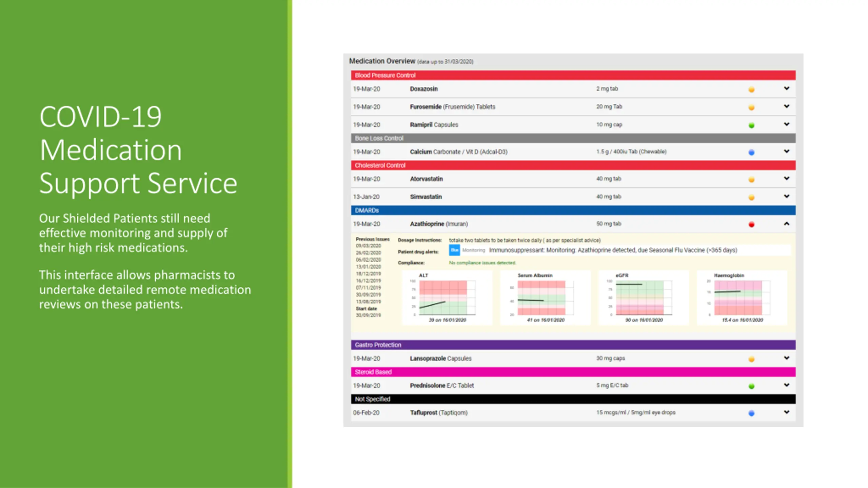This screenshot has width=868, height=488.
Task: Expand the Atorvastatin row chevron
Action: [787, 179]
